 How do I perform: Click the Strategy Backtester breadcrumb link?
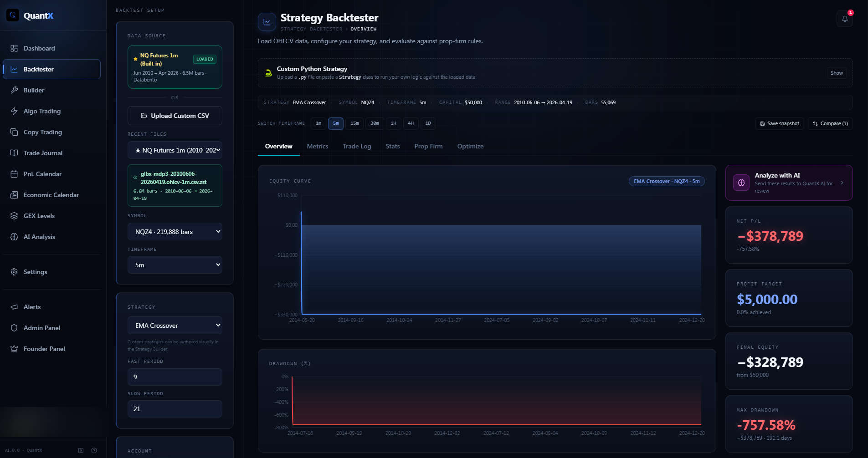click(x=311, y=29)
